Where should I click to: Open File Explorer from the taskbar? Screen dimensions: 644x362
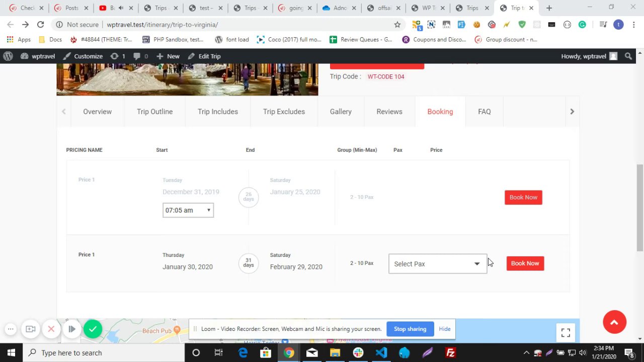335,353
